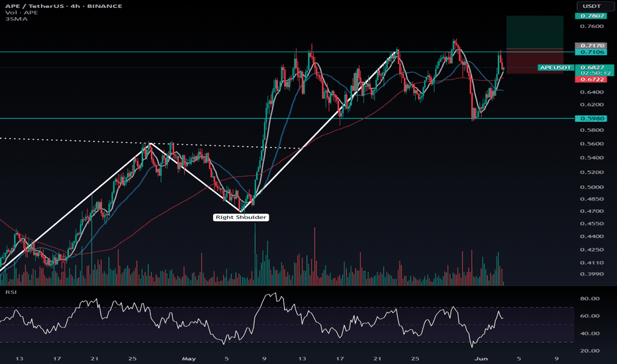617x364 pixels.
Task: Click the 20.00 RSI axis value
Action: click(590, 351)
